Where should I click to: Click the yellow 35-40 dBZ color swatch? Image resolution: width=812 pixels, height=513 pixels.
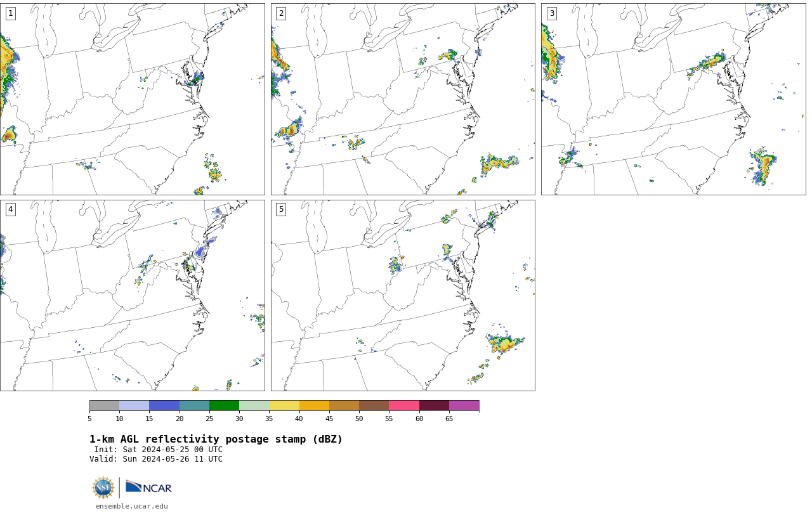click(284, 406)
